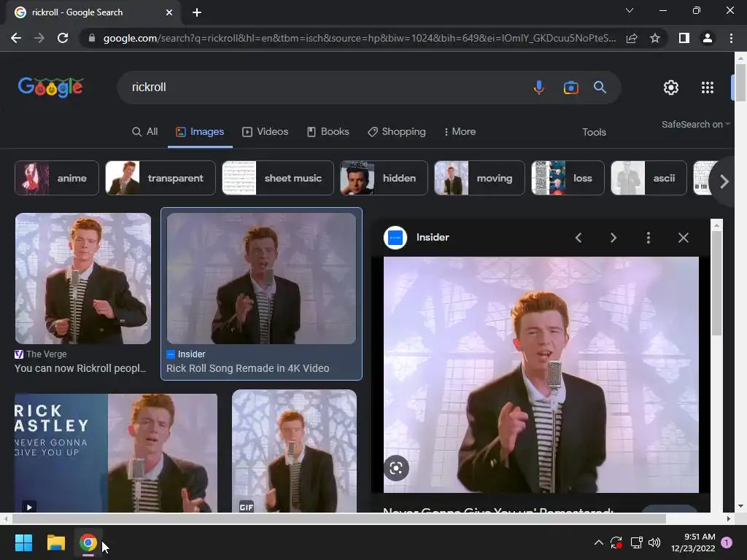This screenshot has height=560, width=747.
Task: Filter images by anime chip
Action: (57, 178)
